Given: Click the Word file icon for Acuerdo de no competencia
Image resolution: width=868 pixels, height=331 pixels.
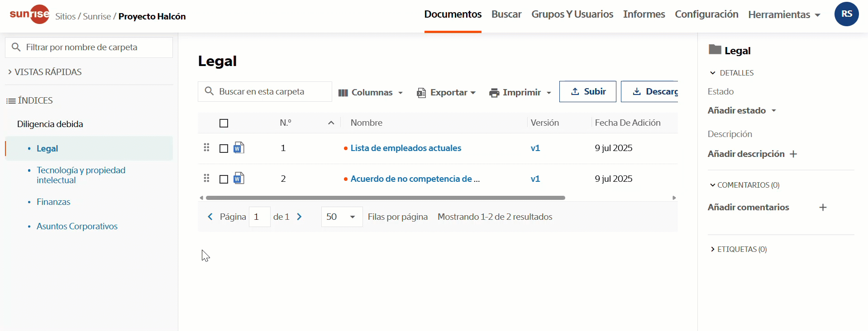Looking at the screenshot, I should [239, 179].
